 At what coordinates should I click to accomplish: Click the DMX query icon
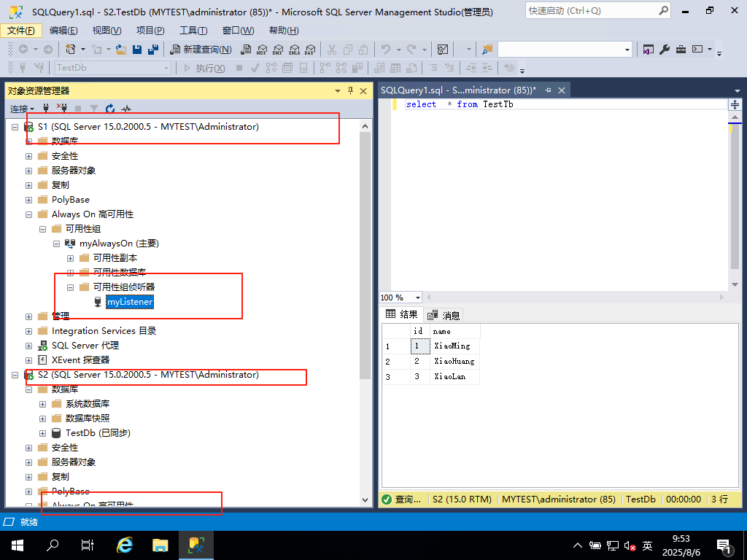278,49
